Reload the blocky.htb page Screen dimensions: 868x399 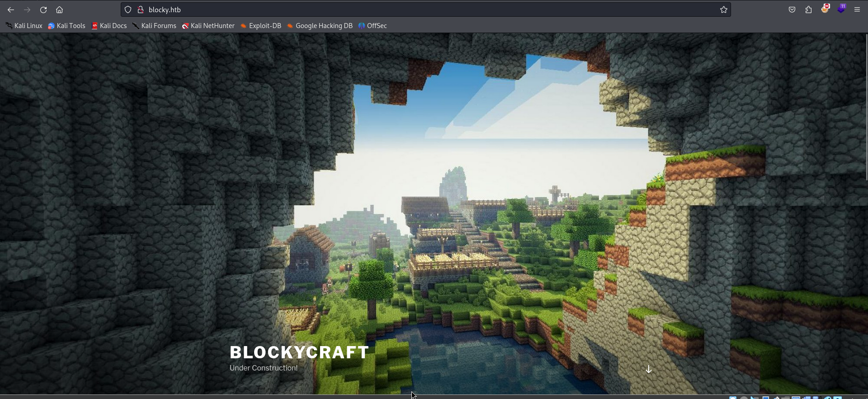tap(43, 9)
